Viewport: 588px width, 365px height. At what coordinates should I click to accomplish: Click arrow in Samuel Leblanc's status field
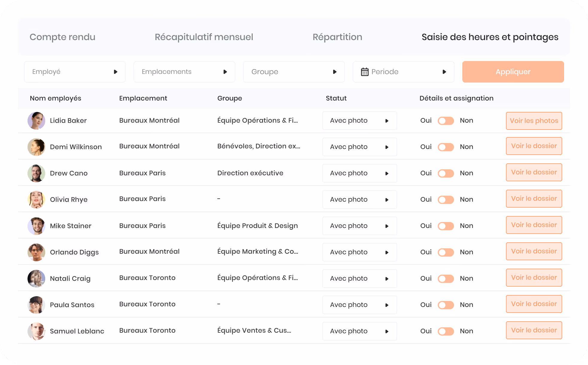tap(387, 331)
